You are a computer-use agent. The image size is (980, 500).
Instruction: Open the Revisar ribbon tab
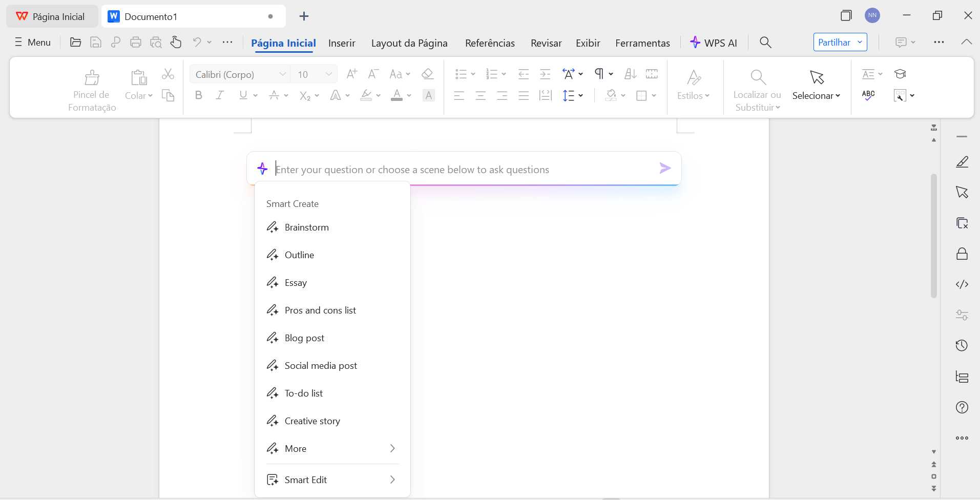click(x=546, y=43)
